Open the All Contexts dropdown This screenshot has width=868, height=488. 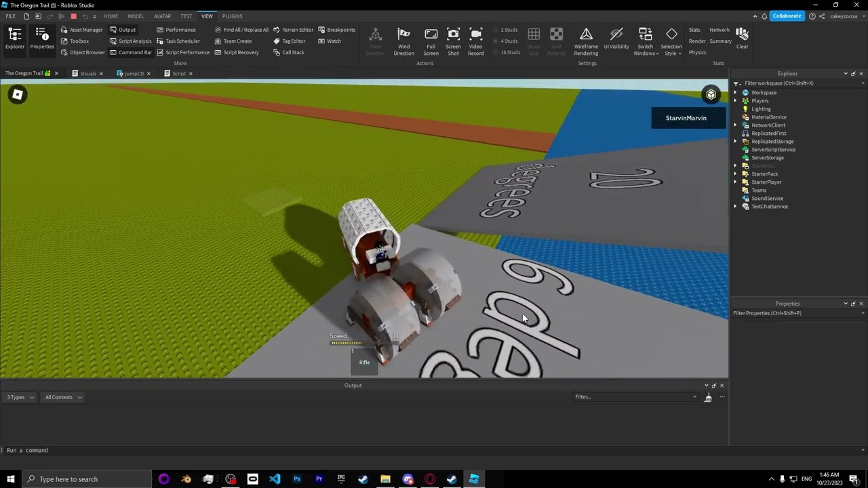(x=63, y=397)
